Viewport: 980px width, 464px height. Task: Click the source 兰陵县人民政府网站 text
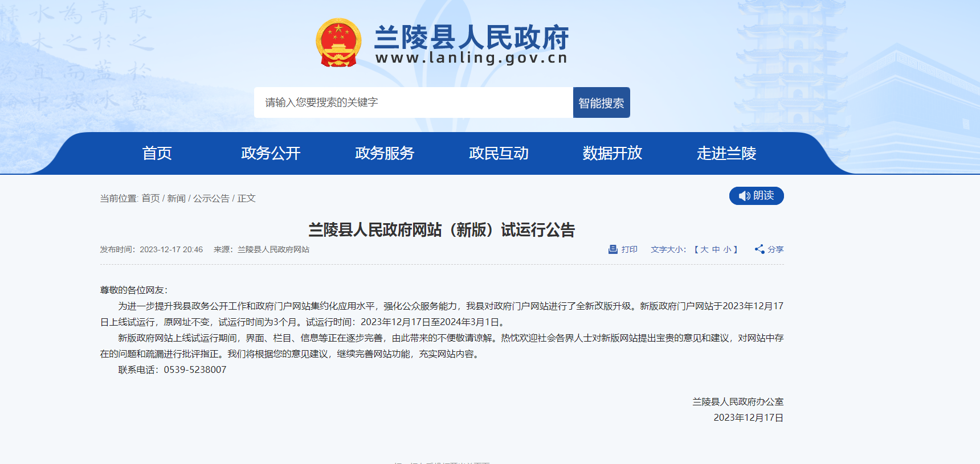(273, 249)
